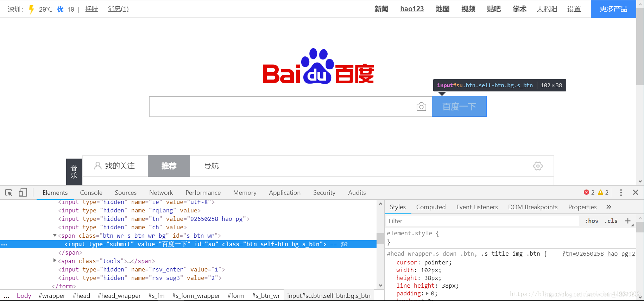Open the Memory tab
Viewport: 644px width, 301px height.
245,193
